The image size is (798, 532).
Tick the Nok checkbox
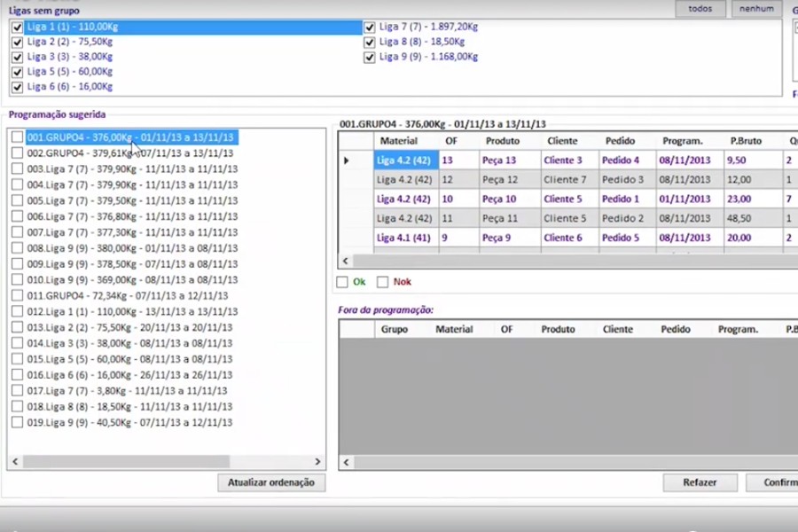[x=383, y=282]
